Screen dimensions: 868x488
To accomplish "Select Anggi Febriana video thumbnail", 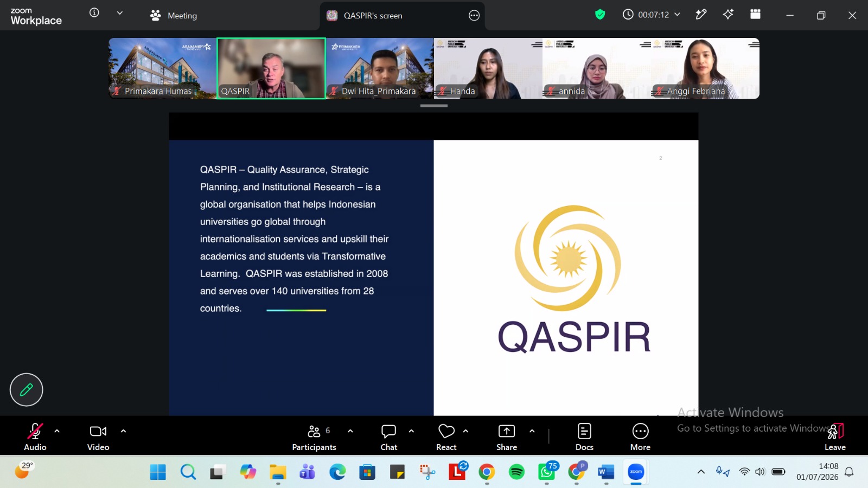I will tap(705, 68).
